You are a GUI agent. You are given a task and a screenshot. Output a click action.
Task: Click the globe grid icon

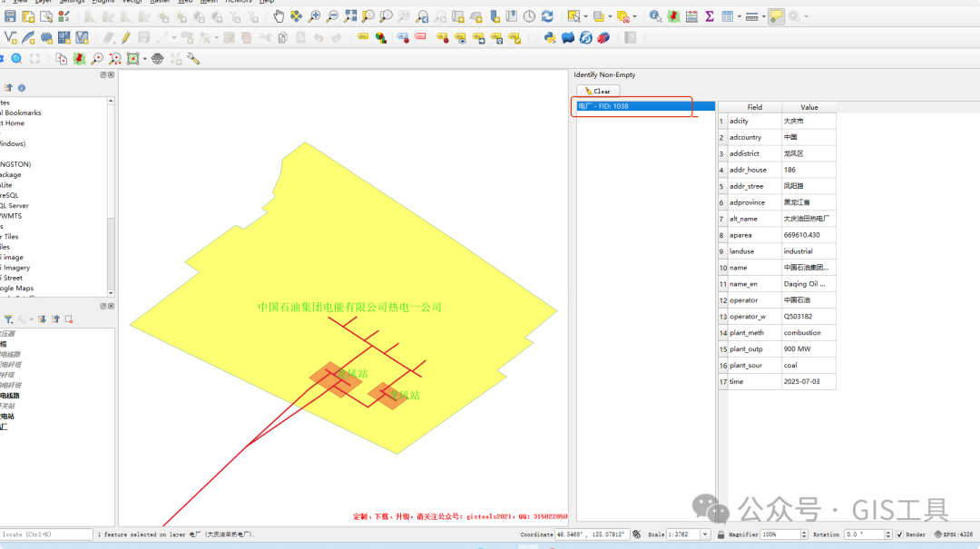click(x=158, y=59)
